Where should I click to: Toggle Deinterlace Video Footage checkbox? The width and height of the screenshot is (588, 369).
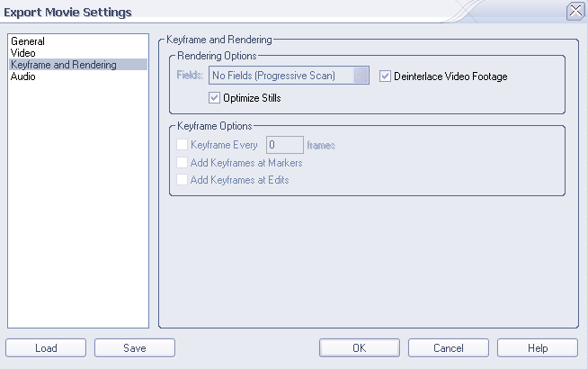[385, 76]
